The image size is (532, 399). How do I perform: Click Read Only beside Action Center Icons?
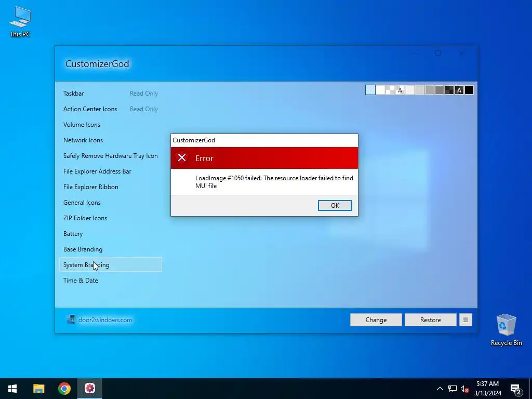[x=144, y=109]
